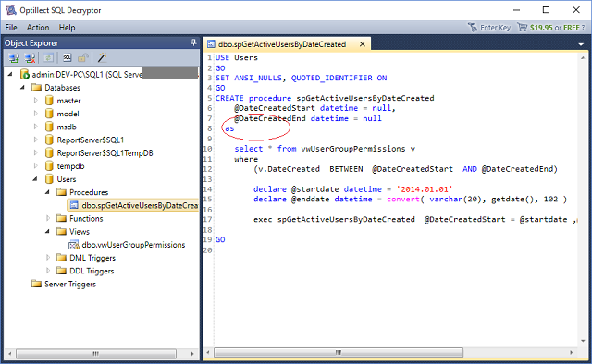The height and width of the screenshot is (364, 592).
Task: Click the code editor horizontal scrollbar thumb
Action: tap(339, 352)
